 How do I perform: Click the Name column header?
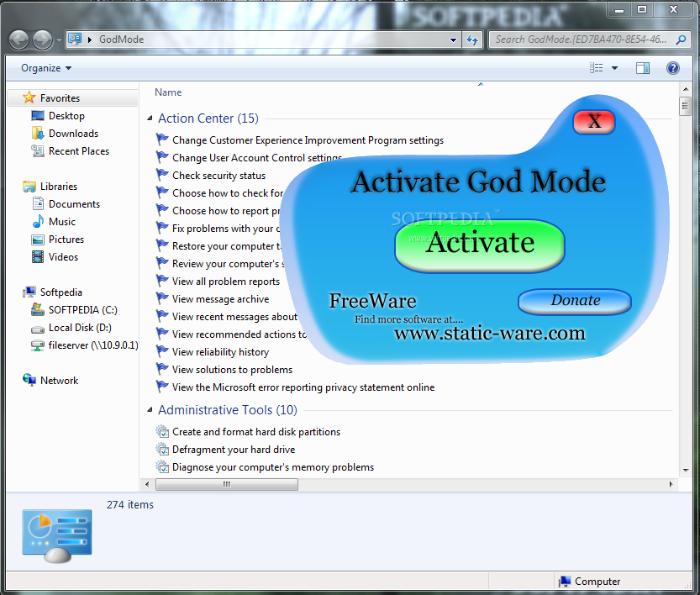click(x=168, y=92)
